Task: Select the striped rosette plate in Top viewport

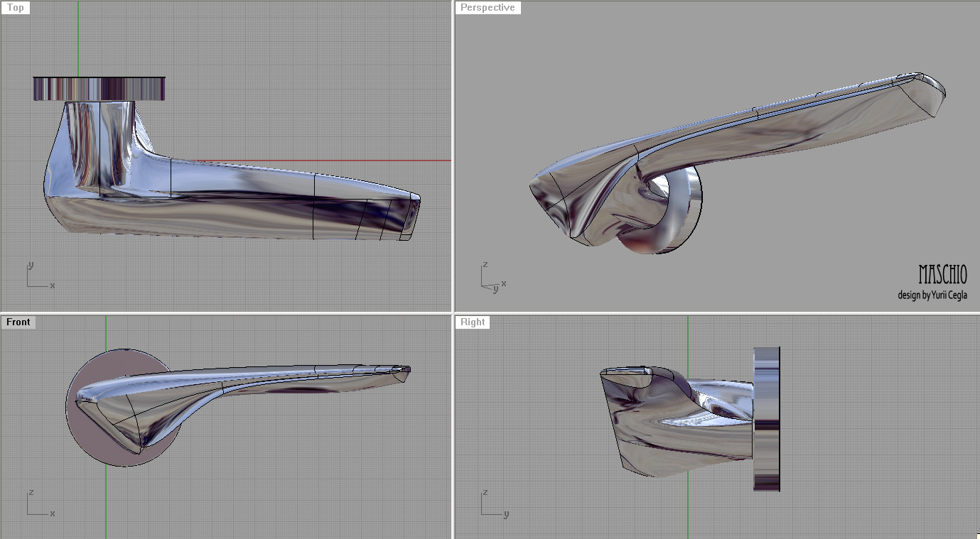Action: pyautogui.click(x=99, y=88)
